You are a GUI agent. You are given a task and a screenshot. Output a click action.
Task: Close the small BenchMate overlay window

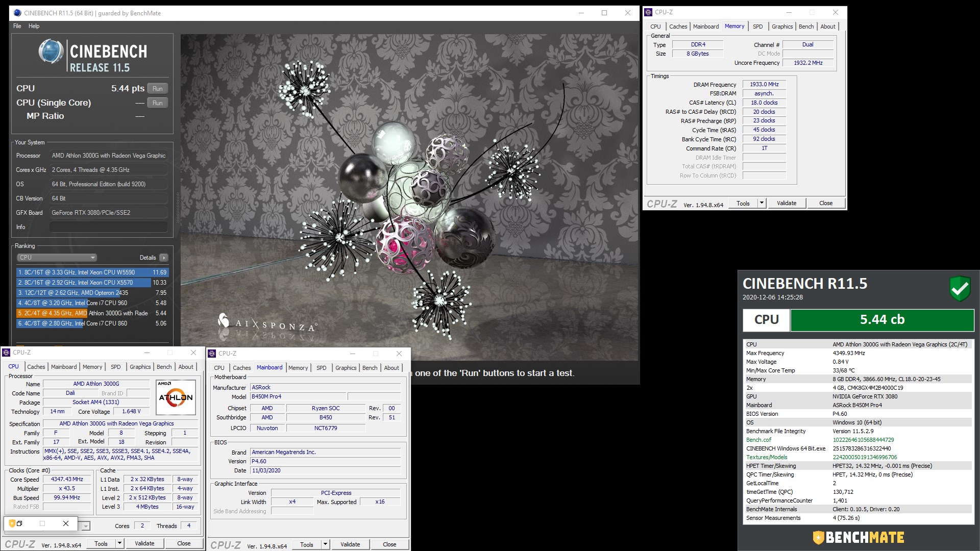coord(66,523)
